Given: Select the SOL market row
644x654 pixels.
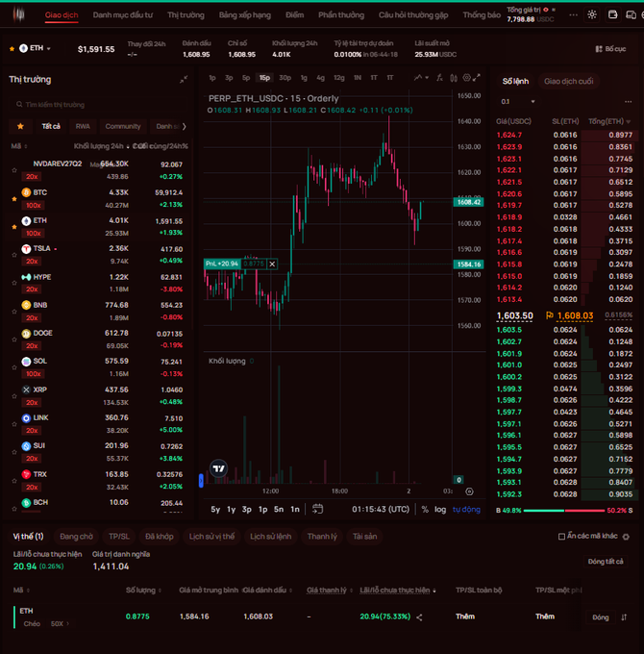Looking at the screenshot, I should (100, 367).
